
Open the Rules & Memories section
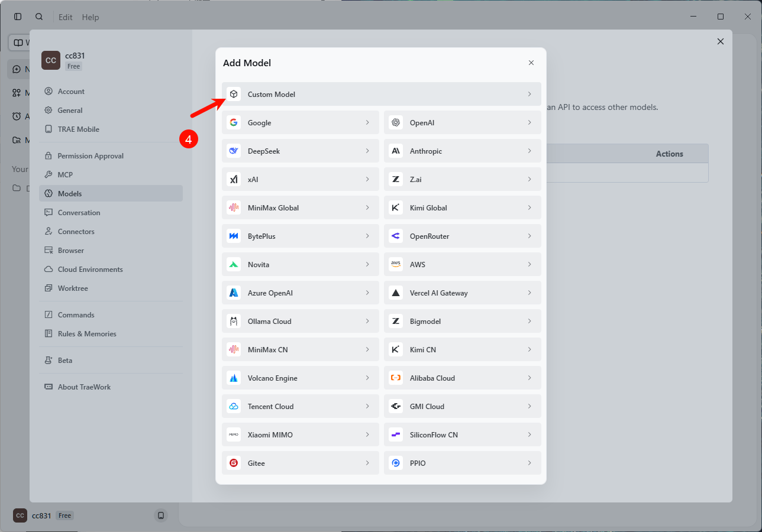tap(111, 334)
